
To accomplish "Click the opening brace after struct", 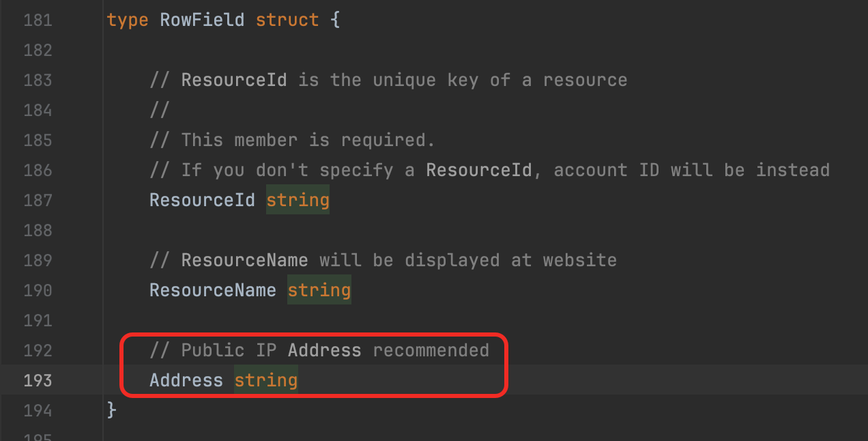I will pyautogui.click(x=334, y=20).
